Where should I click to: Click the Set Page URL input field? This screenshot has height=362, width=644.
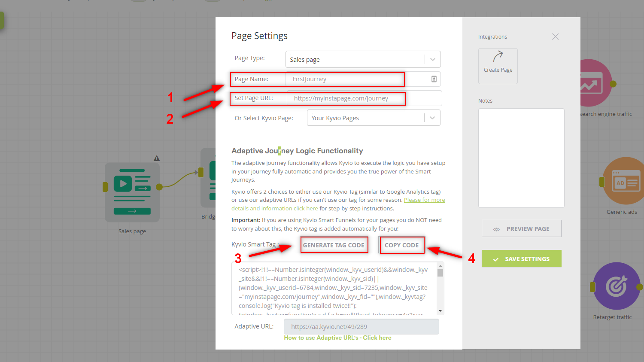point(364,98)
